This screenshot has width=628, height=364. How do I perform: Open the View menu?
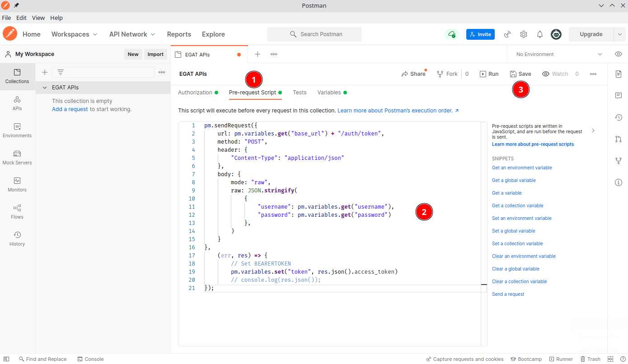(38, 18)
